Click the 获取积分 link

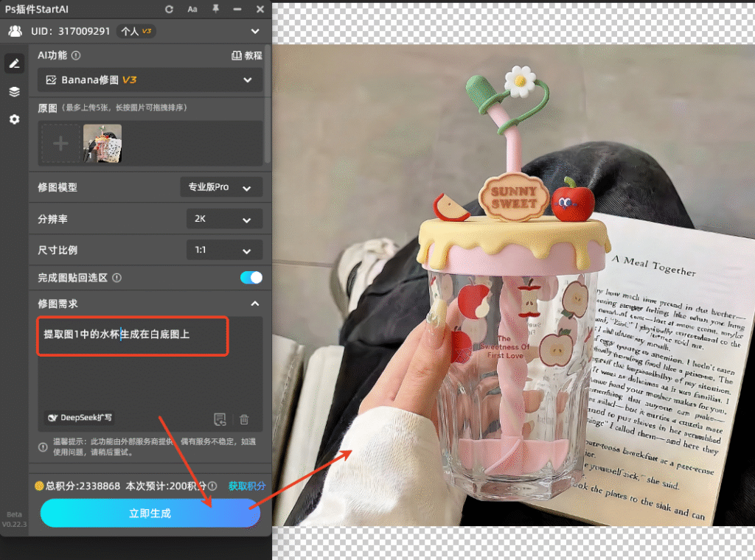[x=246, y=486]
